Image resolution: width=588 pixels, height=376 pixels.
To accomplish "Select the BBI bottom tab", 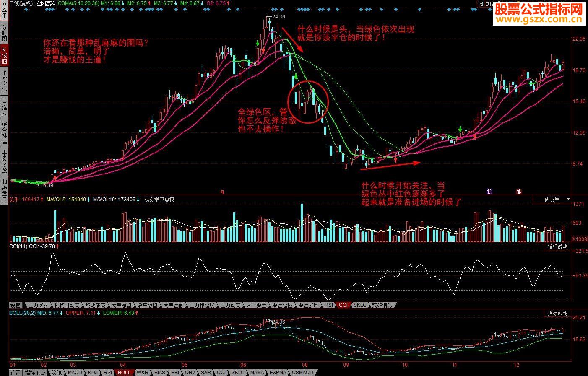I will [x=175, y=373].
